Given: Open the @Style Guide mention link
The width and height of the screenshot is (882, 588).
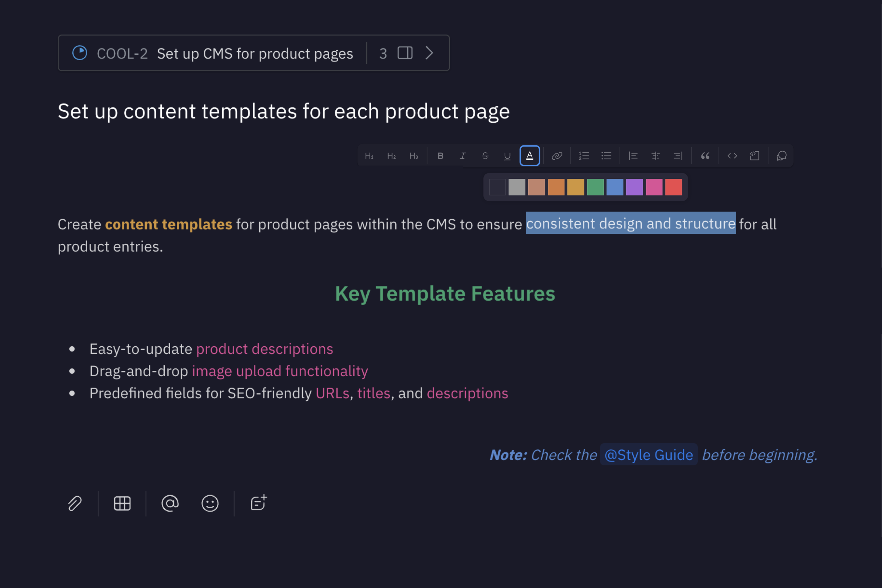Looking at the screenshot, I should click(648, 455).
